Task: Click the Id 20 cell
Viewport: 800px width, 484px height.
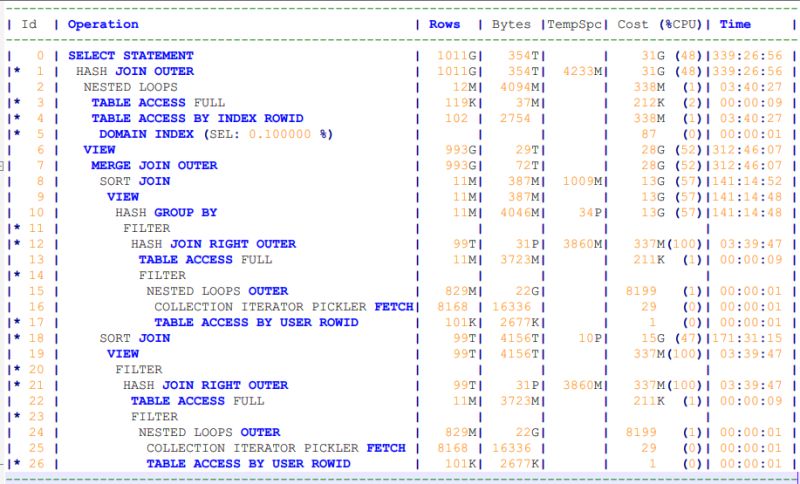Action: coord(37,370)
